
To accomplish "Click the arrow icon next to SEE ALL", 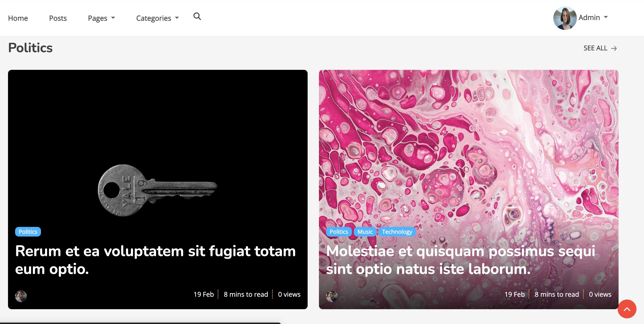I will (614, 48).
